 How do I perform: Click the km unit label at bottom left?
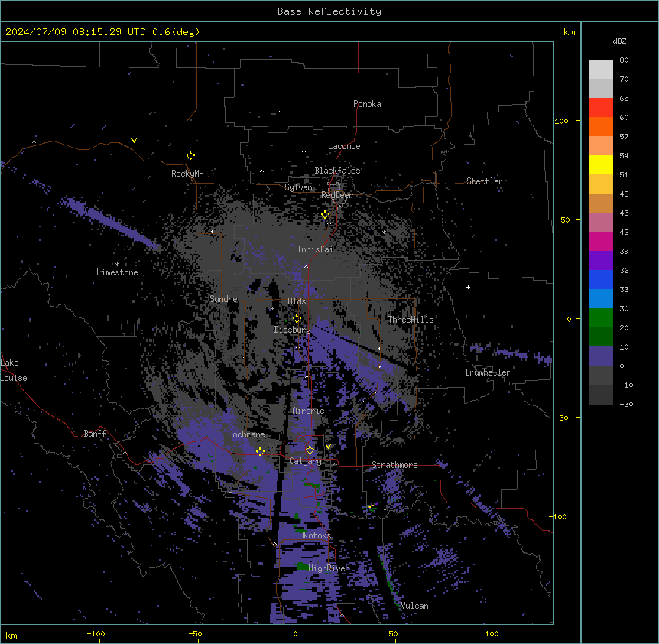(11, 635)
